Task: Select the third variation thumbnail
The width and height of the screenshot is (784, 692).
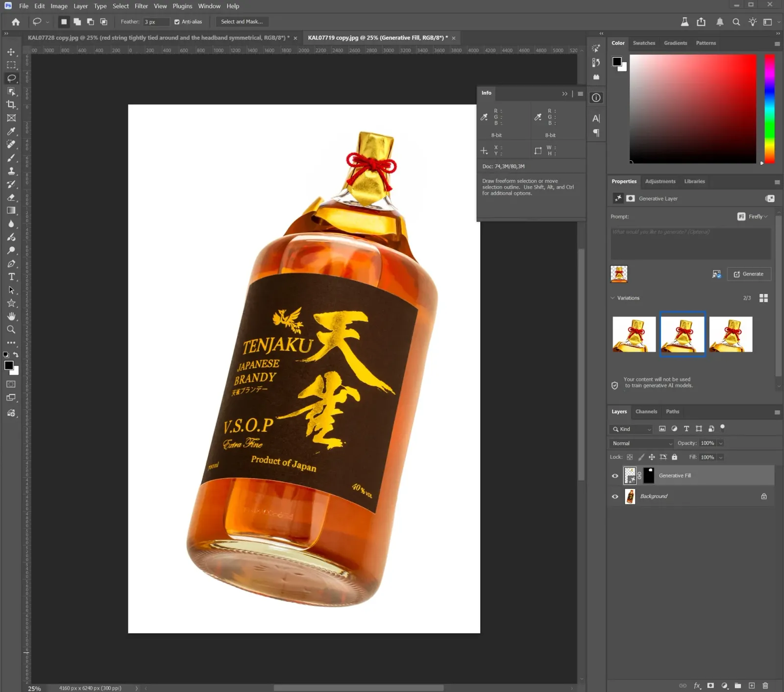Action: (731, 334)
